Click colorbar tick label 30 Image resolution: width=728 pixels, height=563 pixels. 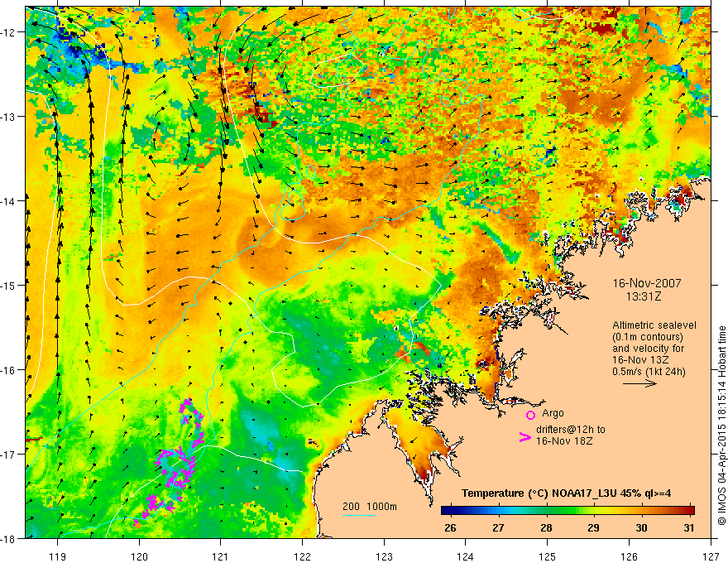[642, 527]
